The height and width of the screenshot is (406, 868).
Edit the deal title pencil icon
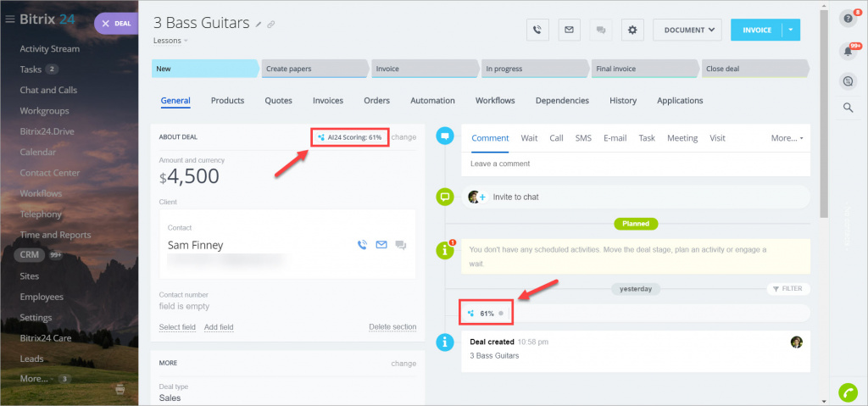point(259,24)
